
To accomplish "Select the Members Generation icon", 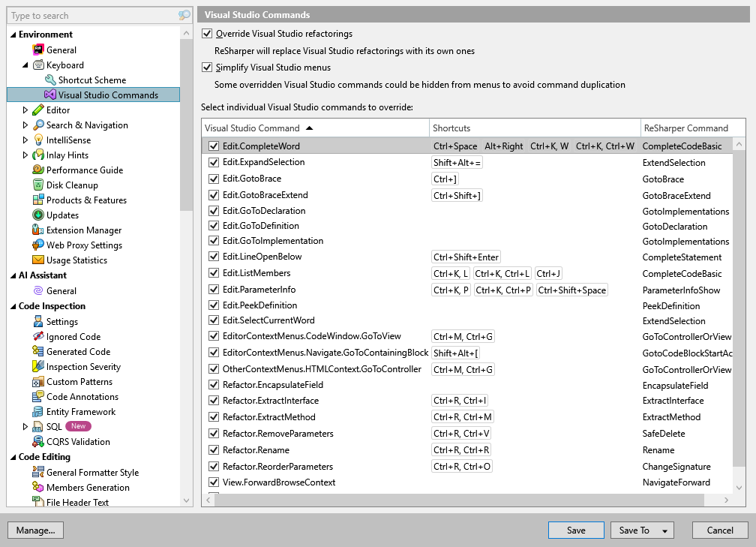I will pos(37,487).
